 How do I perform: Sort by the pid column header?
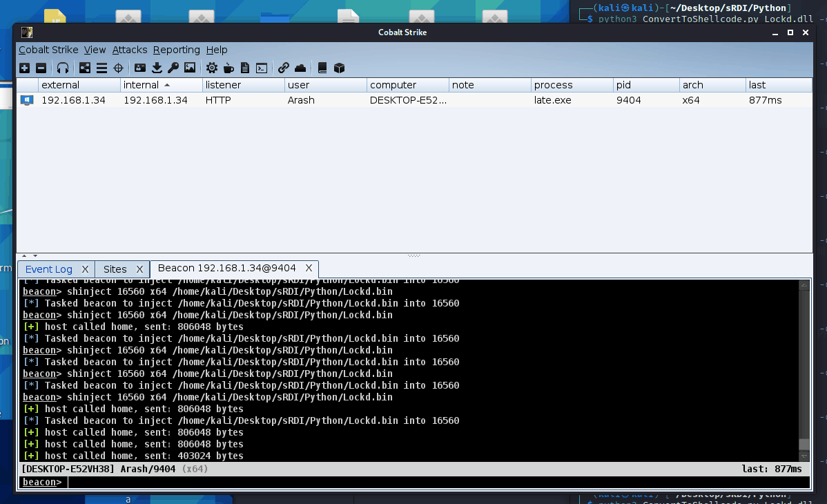[647, 85]
